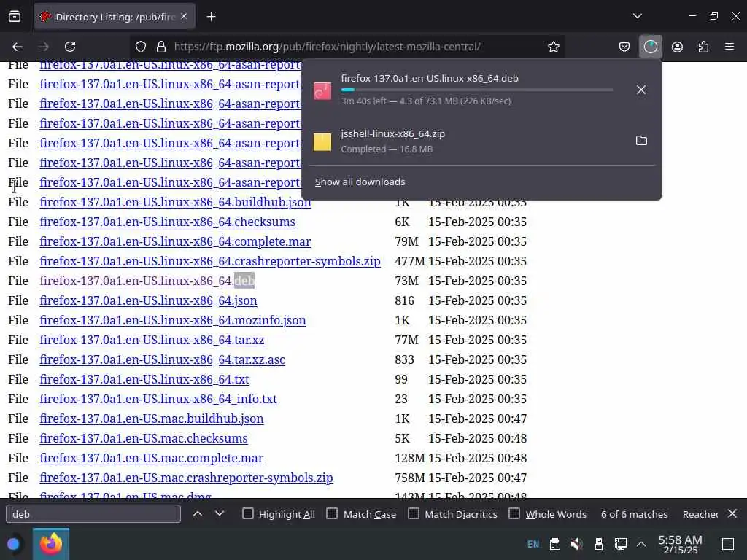Screen dimensions: 747x560
Task: Open linux-x86_64.tar.xz.asc signature link
Action: (163, 360)
